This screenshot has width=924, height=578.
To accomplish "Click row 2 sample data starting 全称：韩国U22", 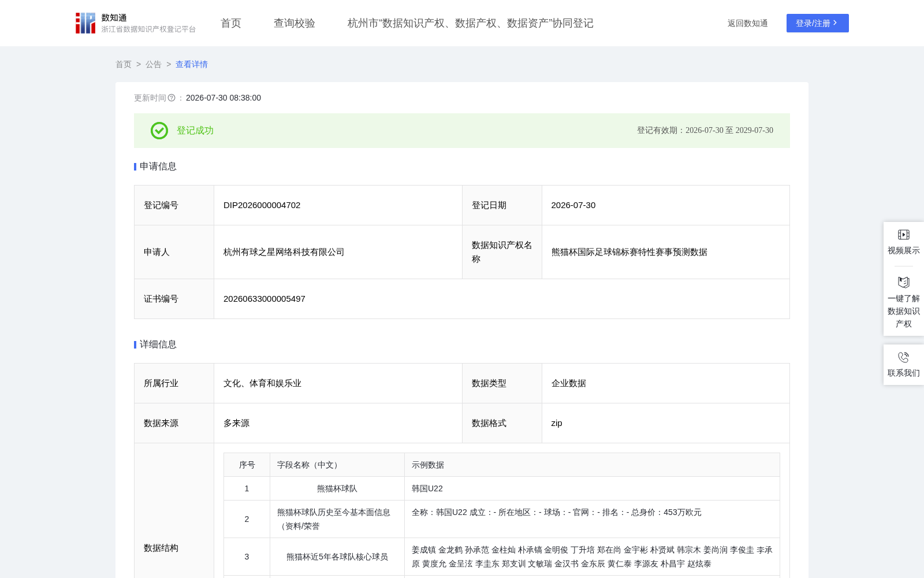I will [557, 512].
